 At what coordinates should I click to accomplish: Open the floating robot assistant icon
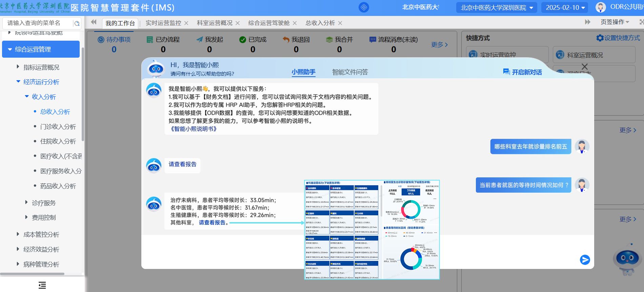coord(627,259)
